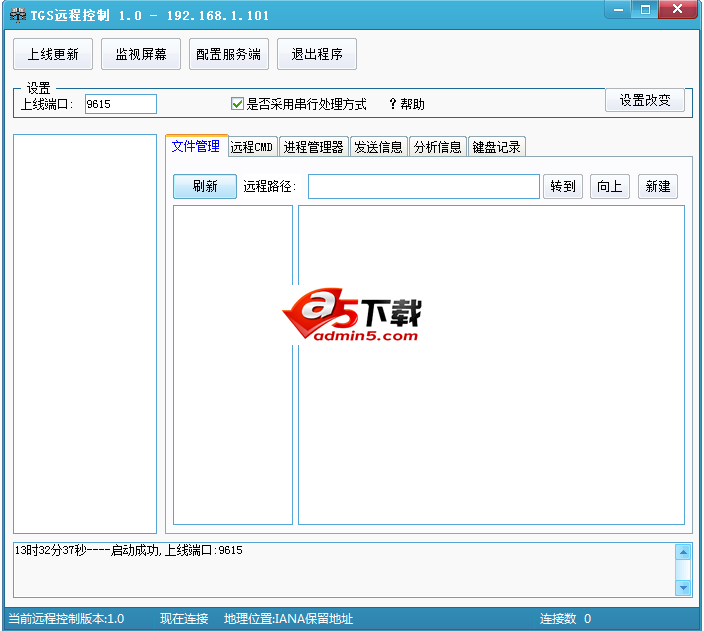Click 当前远程控制版本:1.0 in status bar
The height and width of the screenshot is (631, 704).
pos(66,619)
